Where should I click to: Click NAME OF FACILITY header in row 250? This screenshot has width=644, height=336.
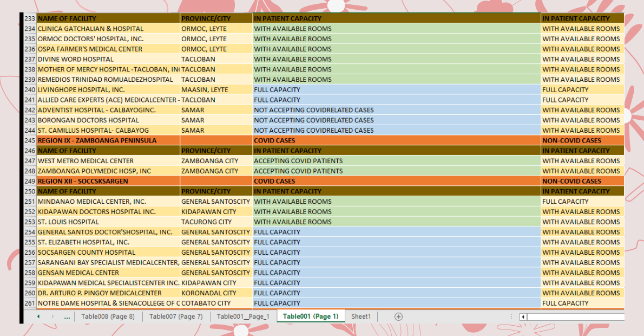108,191
